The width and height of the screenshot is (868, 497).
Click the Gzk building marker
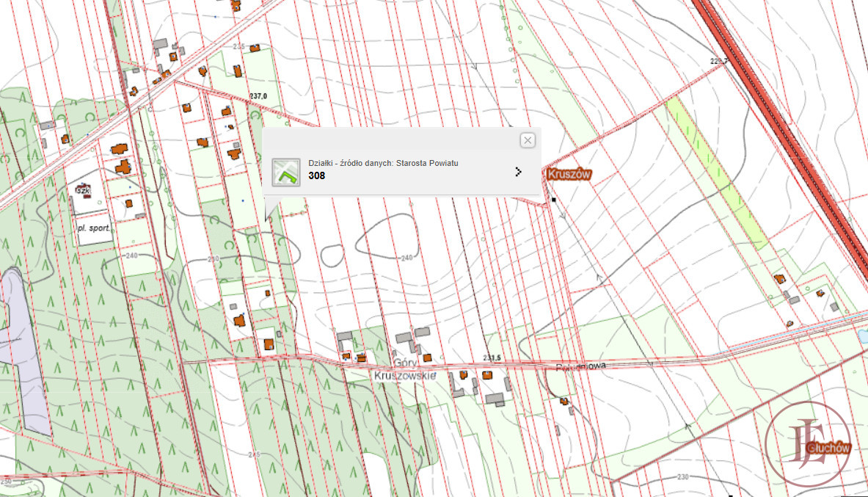[x=82, y=189]
